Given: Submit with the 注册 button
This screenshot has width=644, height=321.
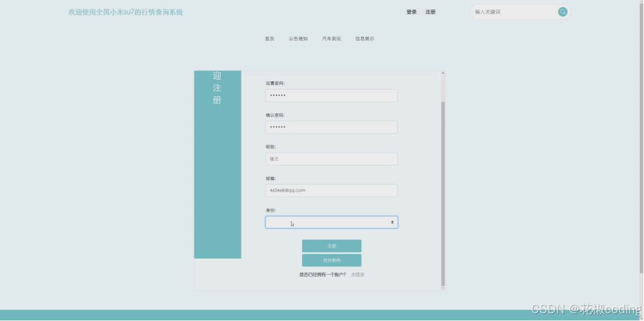Looking at the screenshot, I should coord(331,246).
